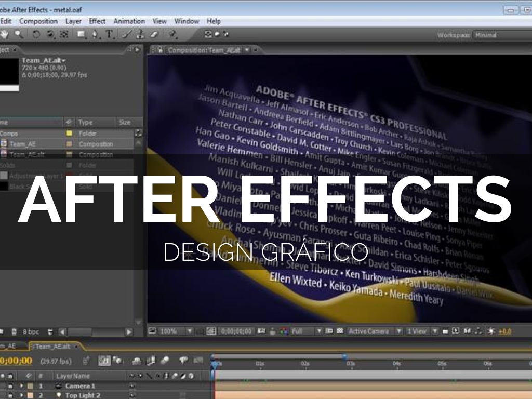Screen dimensions: 532x399
Task: Select the Clone Stamp tool
Action: point(140,35)
